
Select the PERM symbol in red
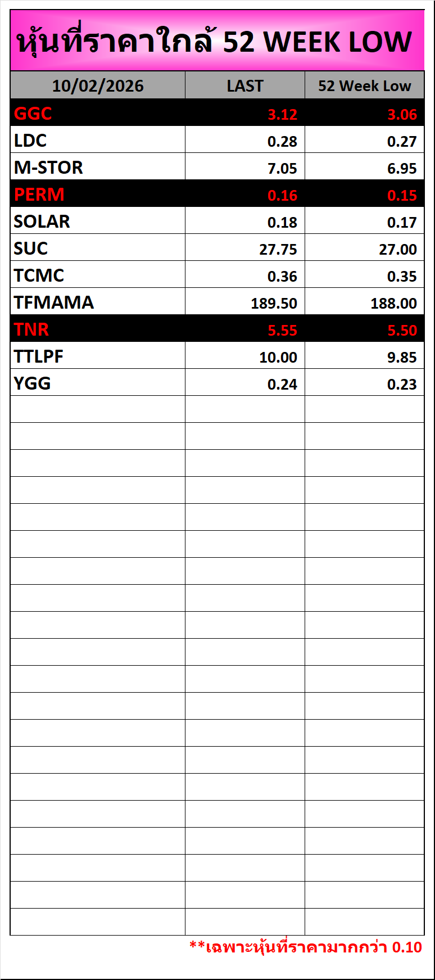point(39,195)
